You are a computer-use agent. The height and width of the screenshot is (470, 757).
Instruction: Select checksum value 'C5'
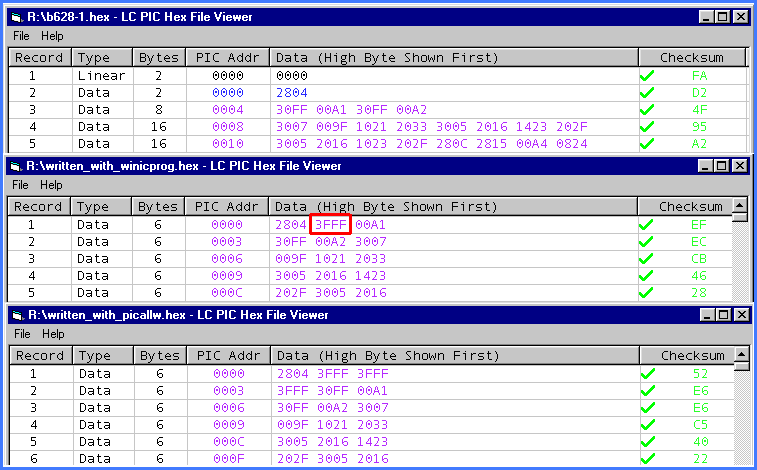click(701, 425)
